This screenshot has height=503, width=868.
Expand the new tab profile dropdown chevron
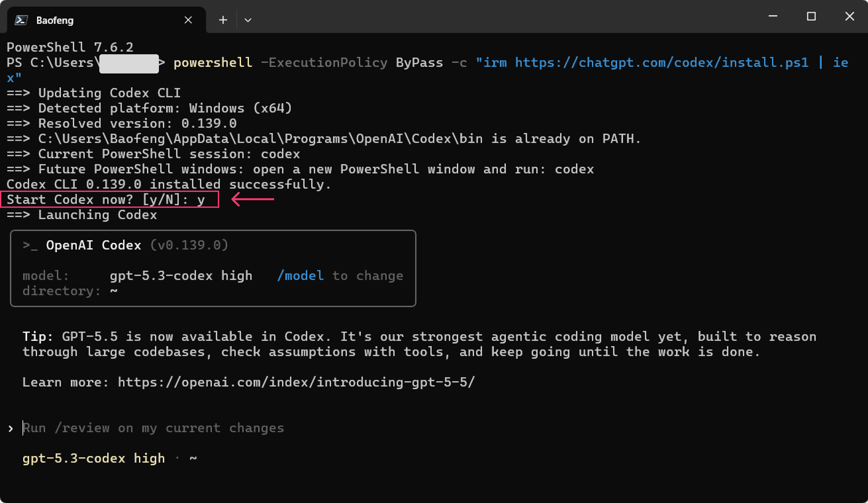tap(248, 20)
